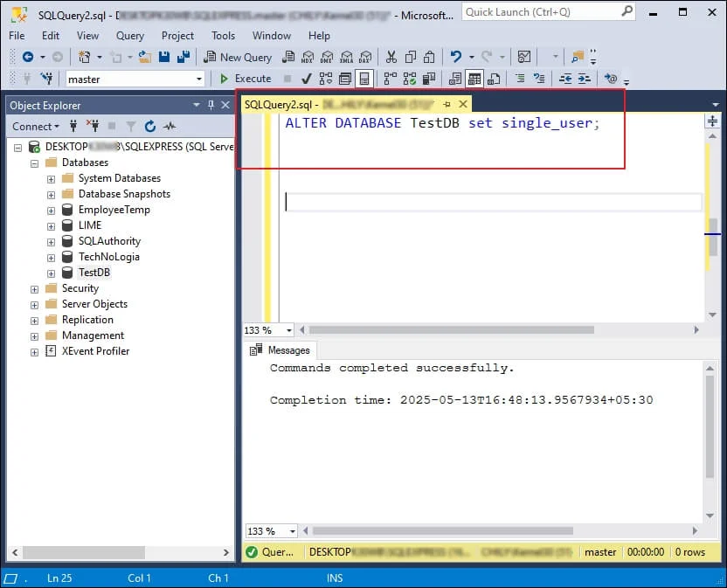Image resolution: width=727 pixels, height=588 pixels.
Task: Click the Navigate Backward arrow icon
Action: click(28, 57)
